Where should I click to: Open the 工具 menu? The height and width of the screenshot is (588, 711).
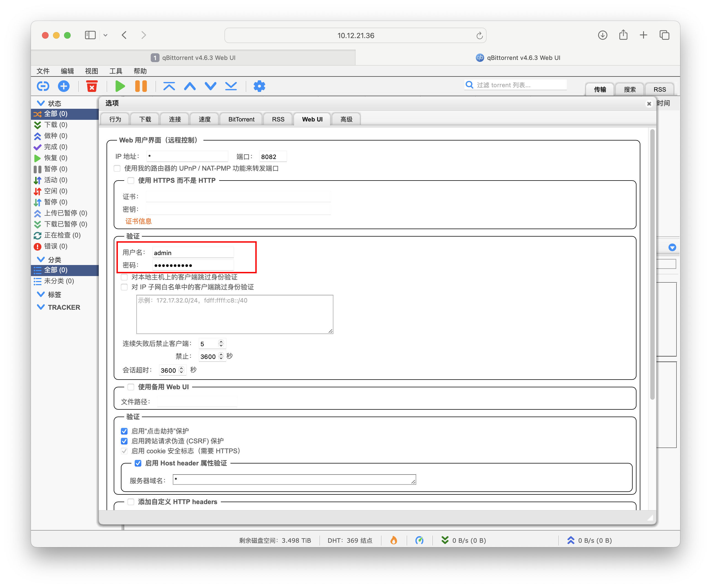(x=116, y=71)
